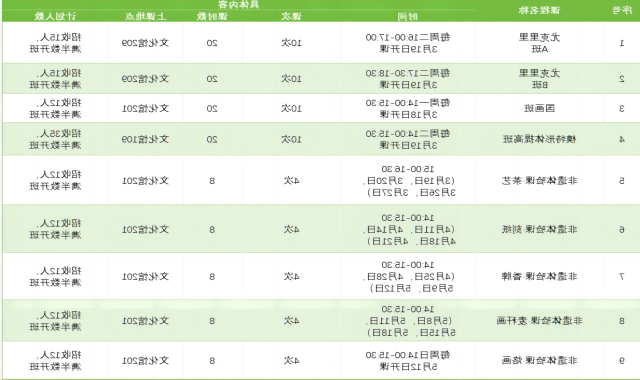Click class hours 20 in 国画班 row
This screenshot has height=380, width=640.
[x=212, y=109]
